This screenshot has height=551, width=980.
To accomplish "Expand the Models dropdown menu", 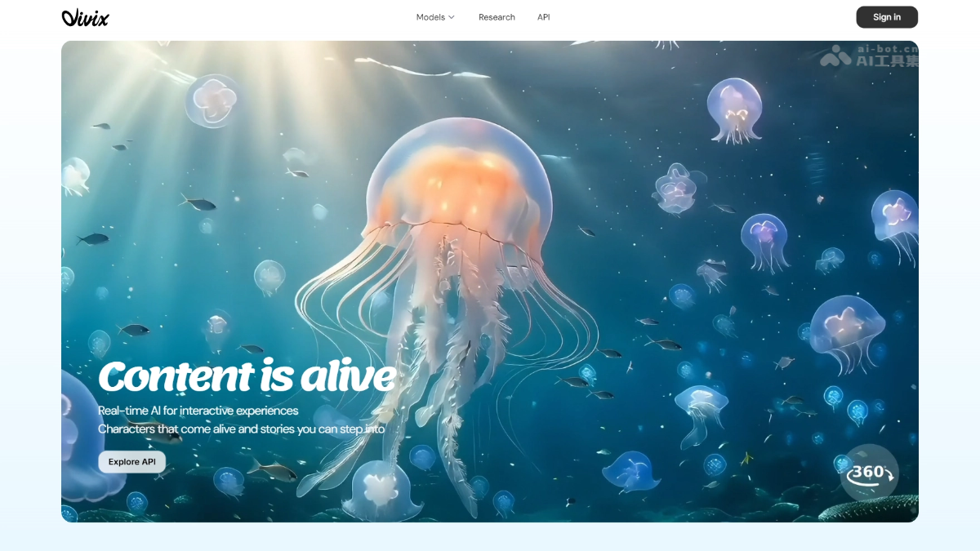I will (x=435, y=17).
